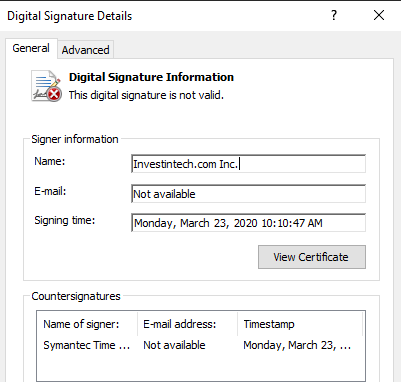Click the Digital Signature Information heading

(151, 77)
